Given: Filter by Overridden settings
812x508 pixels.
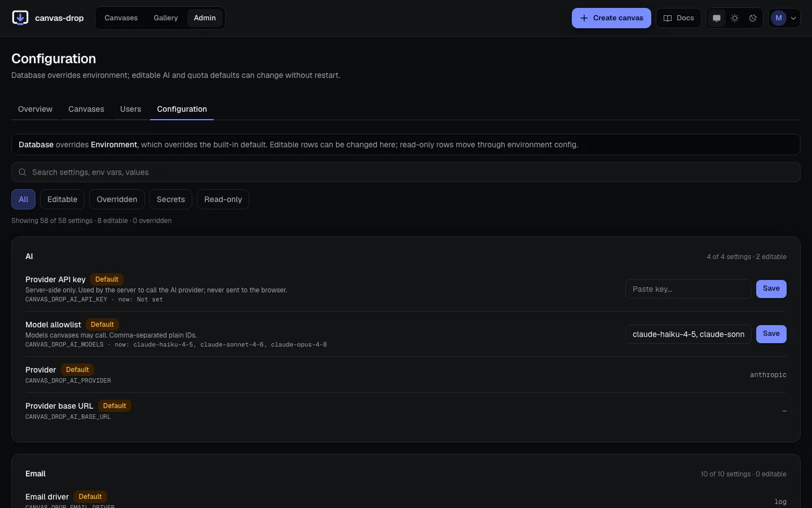Looking at the screenshot, I should tap(117, 199).
